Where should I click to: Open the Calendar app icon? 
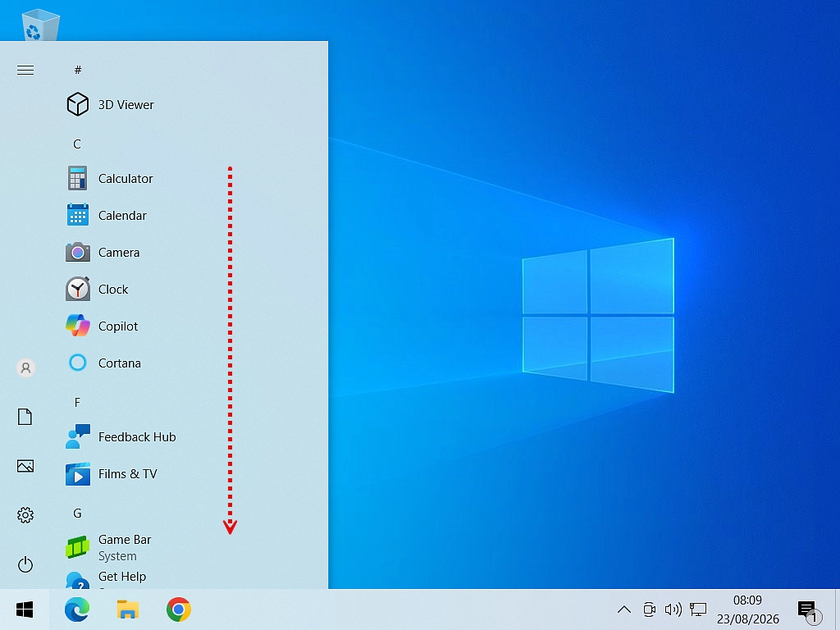point(78,215)
